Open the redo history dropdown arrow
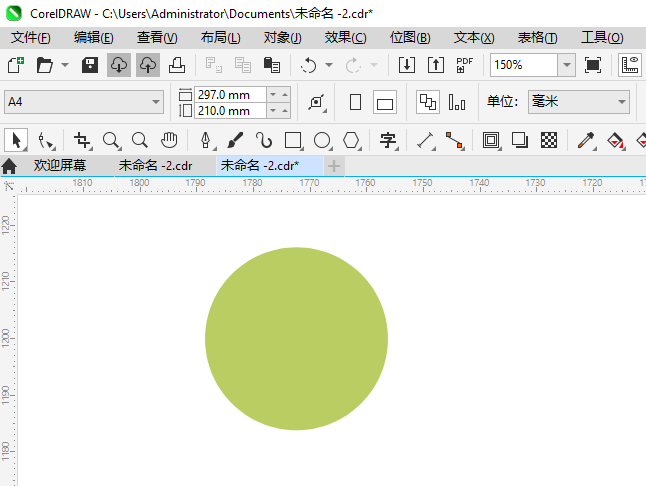This screenshot has height=486, width=646. click(x=374, y=65)
